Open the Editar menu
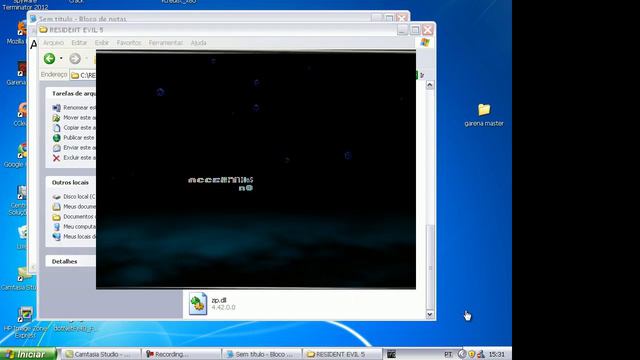640x360 pixels. [x=79, y=43]
